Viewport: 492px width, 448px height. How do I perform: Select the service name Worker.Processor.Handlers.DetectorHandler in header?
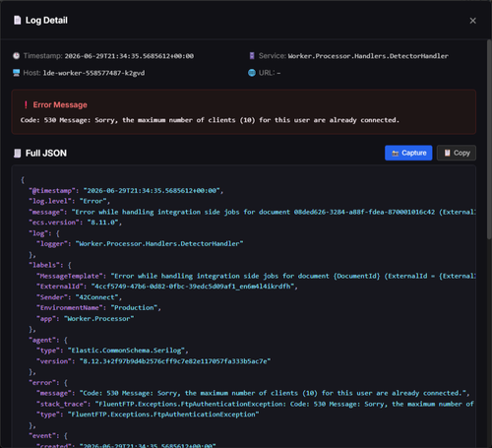pos(368,56)
